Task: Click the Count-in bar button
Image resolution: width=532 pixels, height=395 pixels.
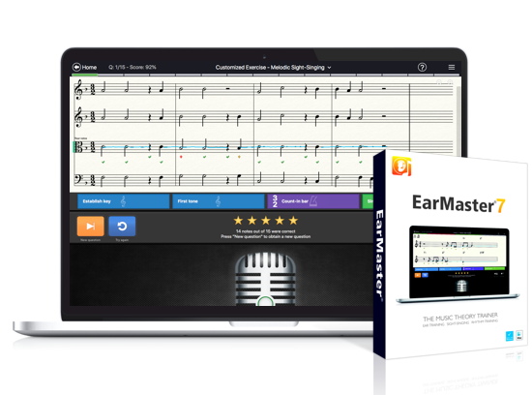Action: pos(312,201)
